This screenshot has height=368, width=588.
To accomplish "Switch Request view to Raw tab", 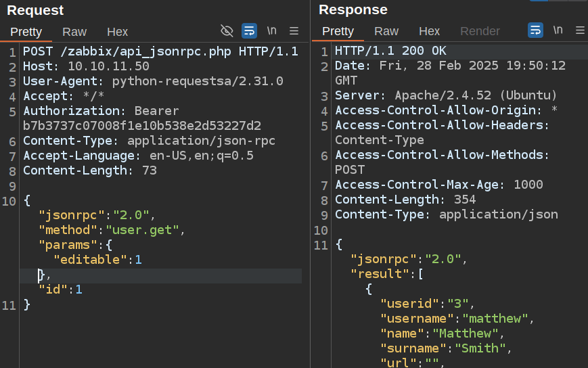I will click(74, 32).
